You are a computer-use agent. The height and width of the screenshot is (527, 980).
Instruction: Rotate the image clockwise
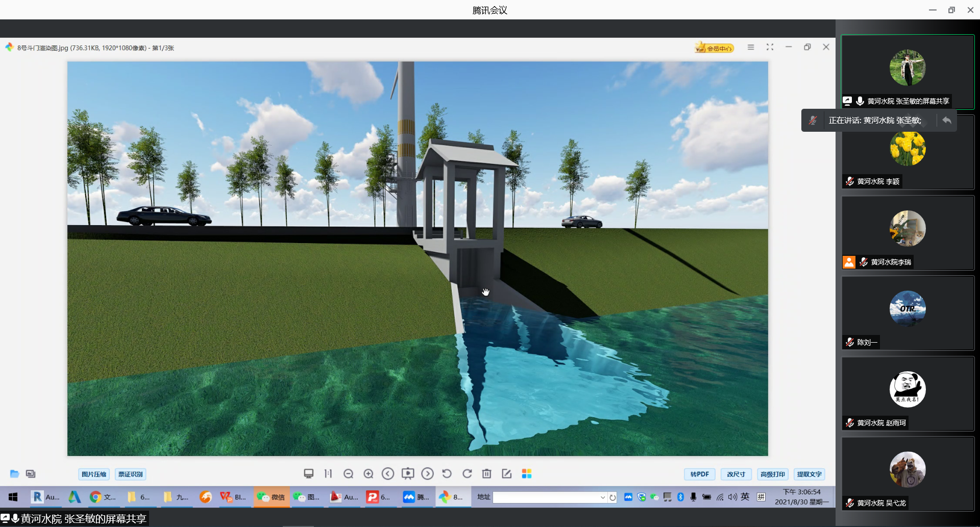(x=467, y=474)
